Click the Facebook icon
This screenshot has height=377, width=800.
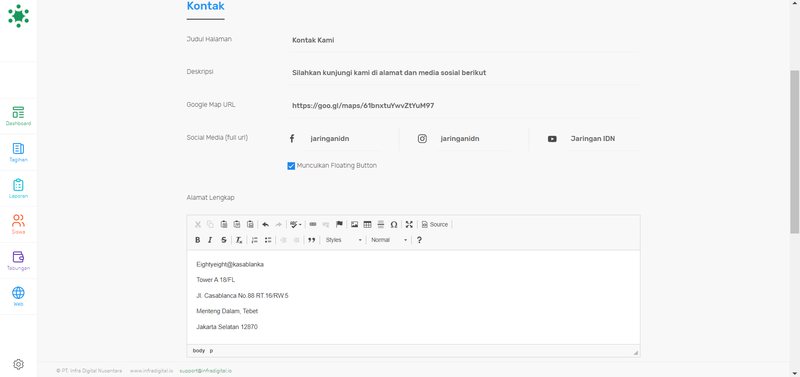(292, 139)
